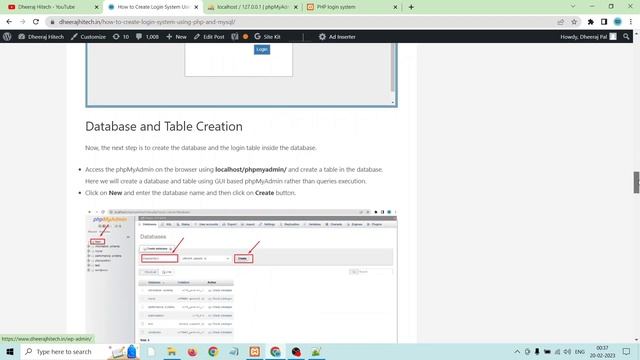Click the Yoast SEO admin bar icon
The image size is (640, 360).
click(x=235, y=37)
